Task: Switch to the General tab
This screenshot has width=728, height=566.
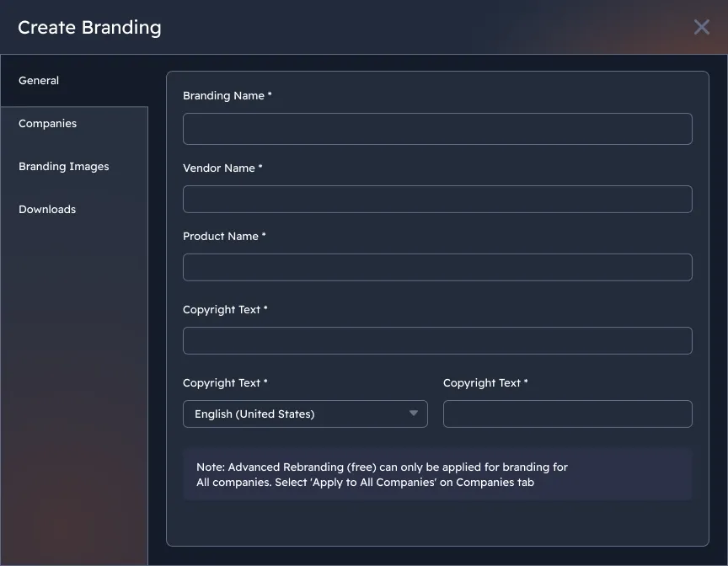Action: tap(39, 81)
